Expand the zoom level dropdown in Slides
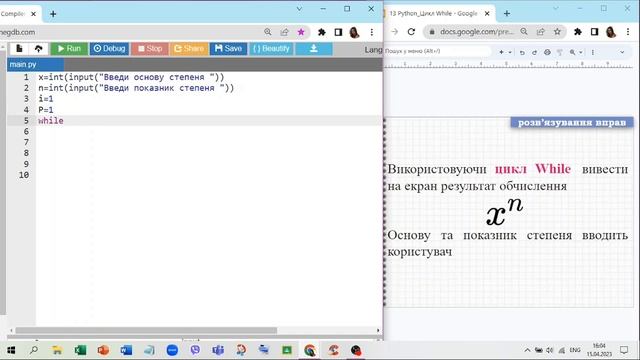 pyautogui.click(x=581, y=52)
